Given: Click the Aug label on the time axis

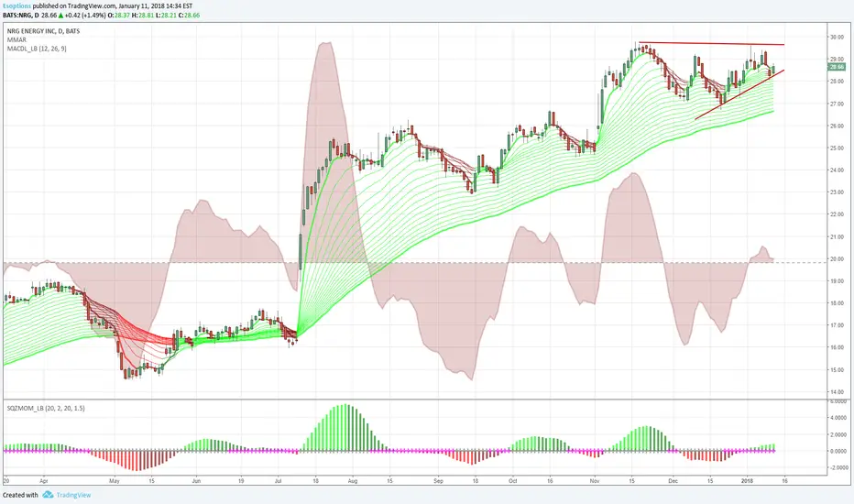Looking at the screenshot, I should [353, 481].
